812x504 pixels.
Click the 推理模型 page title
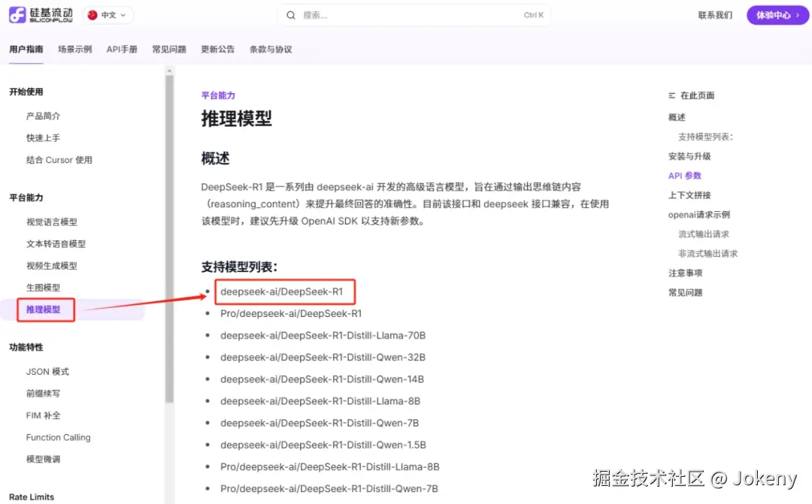(x=236, y=119)
